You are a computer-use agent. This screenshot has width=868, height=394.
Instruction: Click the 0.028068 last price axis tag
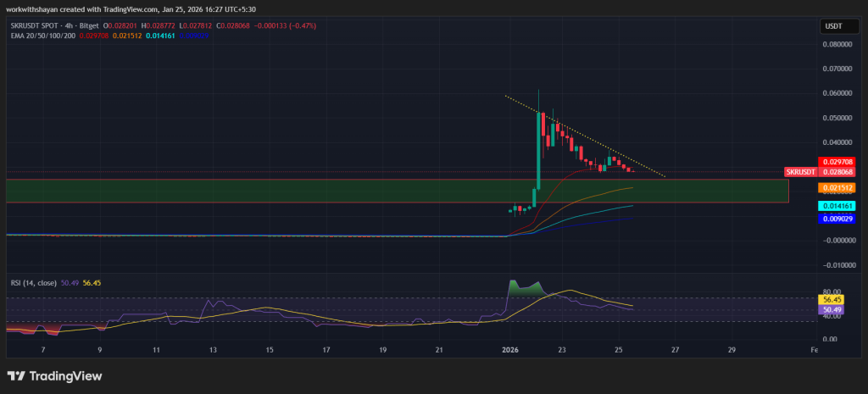837,172
